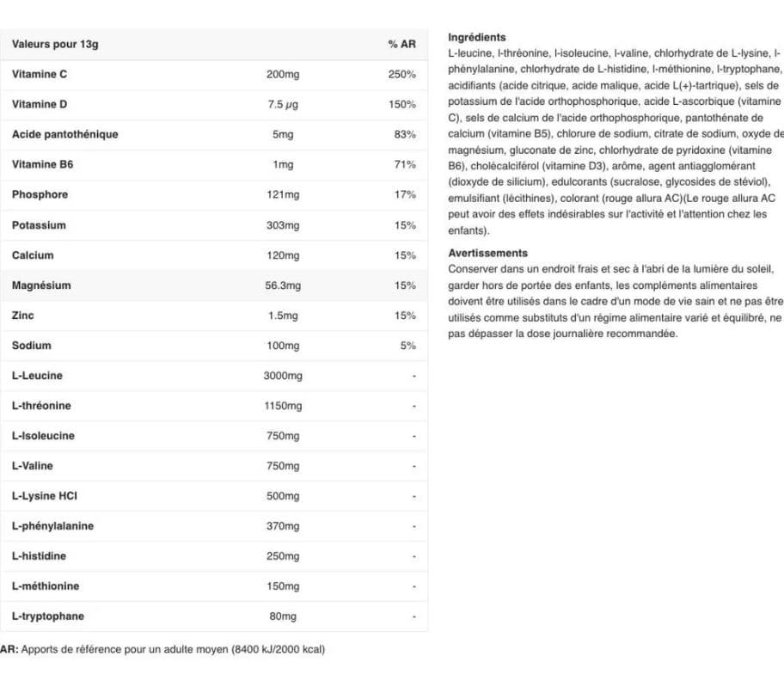Image resolution: width=784 pixels, height=687 pixels.
Task: Select the Vitamine D value 7.5 µg
Action: 283,104
